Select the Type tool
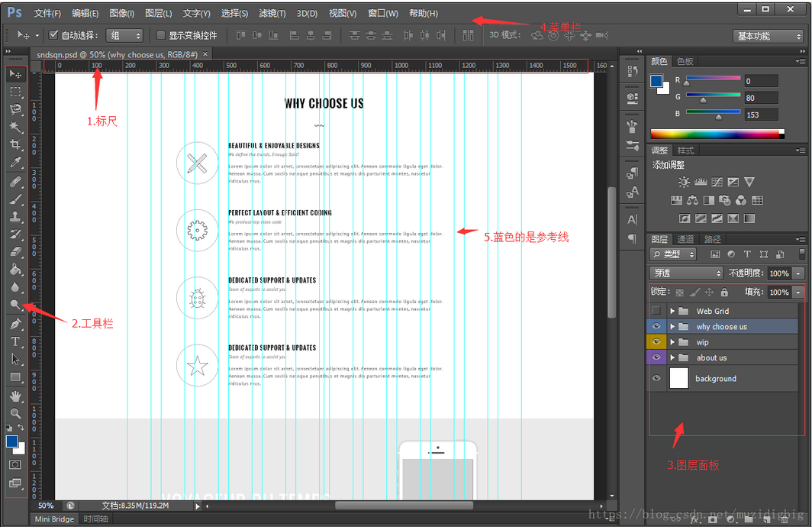Screen dimensions: 812x527 pyautogui.click(x=15, y=341)
